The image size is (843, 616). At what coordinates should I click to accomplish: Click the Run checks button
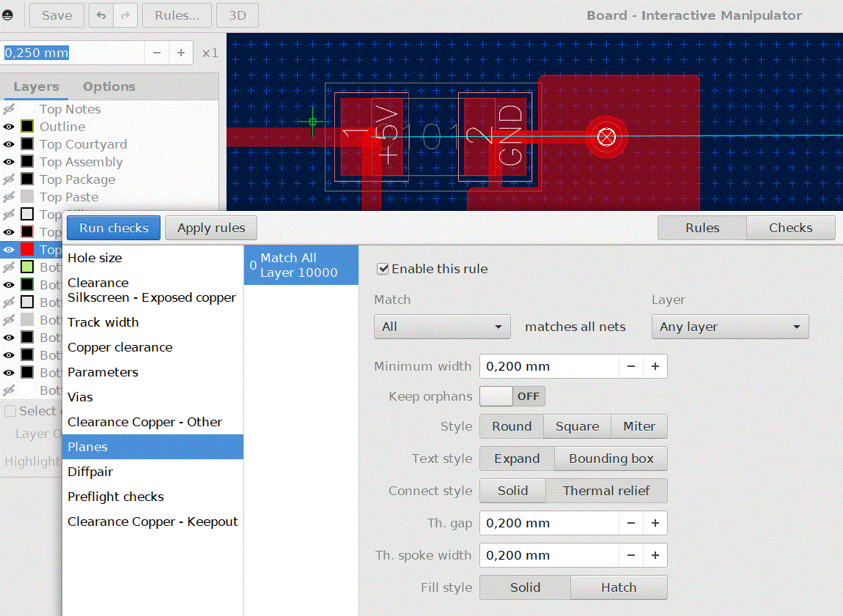click(x=114, y=228)
